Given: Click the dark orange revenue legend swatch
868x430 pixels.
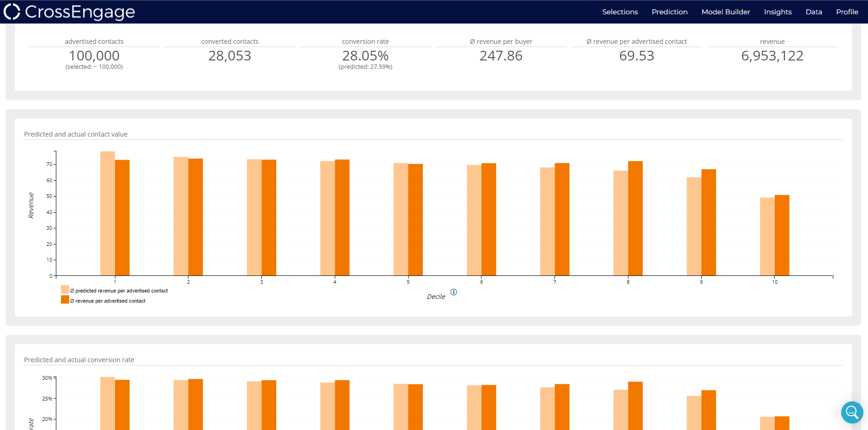Looking at the screenshot, I should point(65,300).
